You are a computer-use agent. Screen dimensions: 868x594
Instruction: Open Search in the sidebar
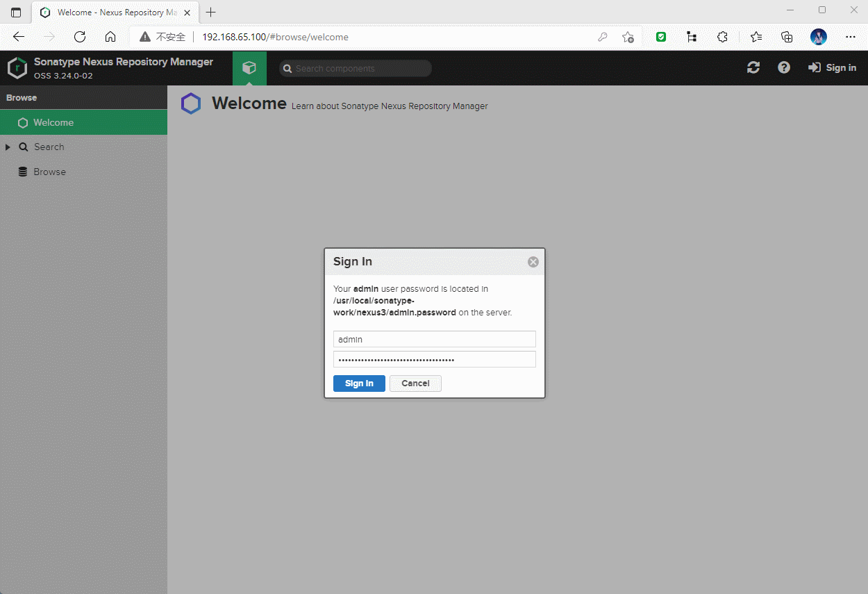tap(49, 147)
